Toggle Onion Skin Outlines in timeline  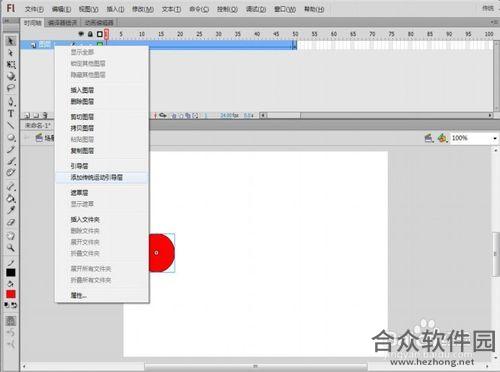click(x=181, y=115)
